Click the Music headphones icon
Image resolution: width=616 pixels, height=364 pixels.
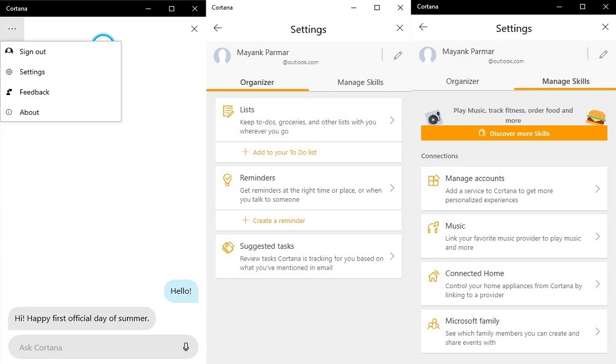point(433,228)
